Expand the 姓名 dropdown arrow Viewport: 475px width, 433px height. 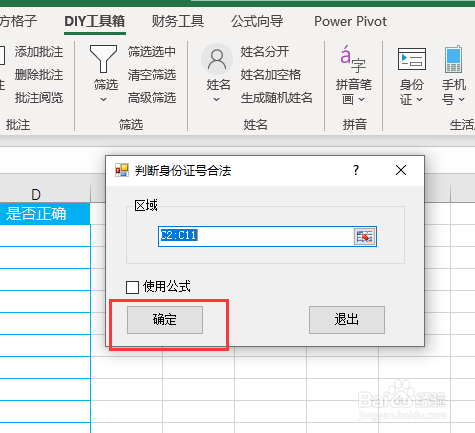click(217, 99)
